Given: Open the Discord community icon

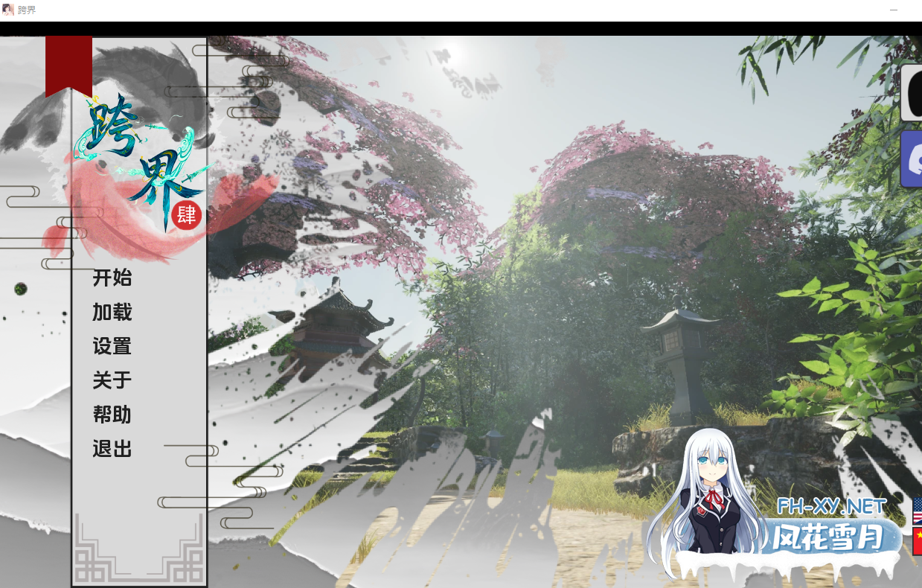Looking at the screenshot, I should tap(913, 159).
